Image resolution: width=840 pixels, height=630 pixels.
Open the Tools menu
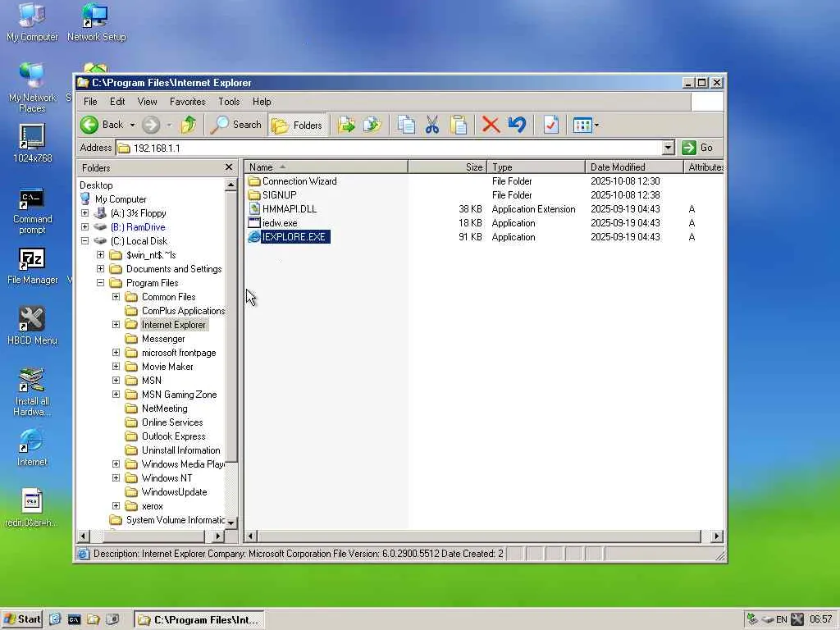point(230,101)
